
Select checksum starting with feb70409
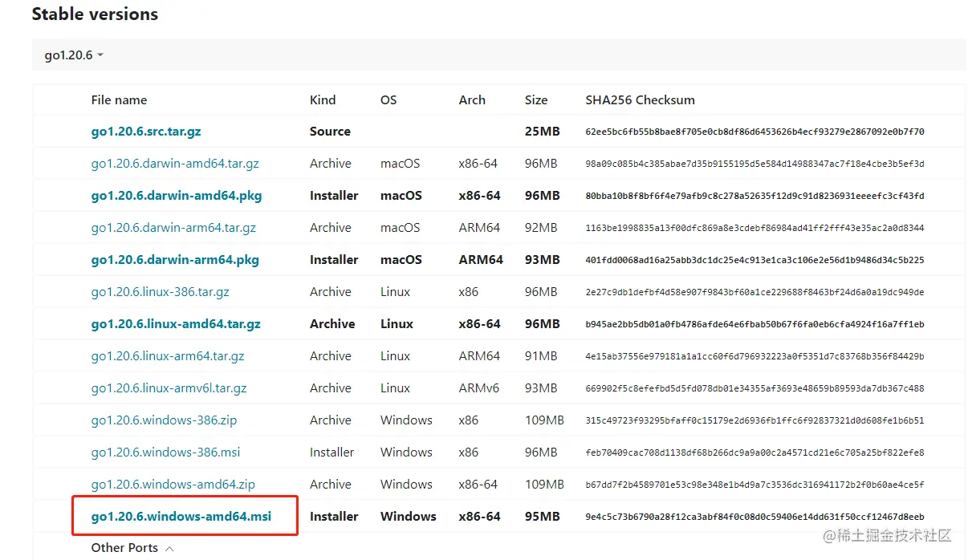pos(755,452)
